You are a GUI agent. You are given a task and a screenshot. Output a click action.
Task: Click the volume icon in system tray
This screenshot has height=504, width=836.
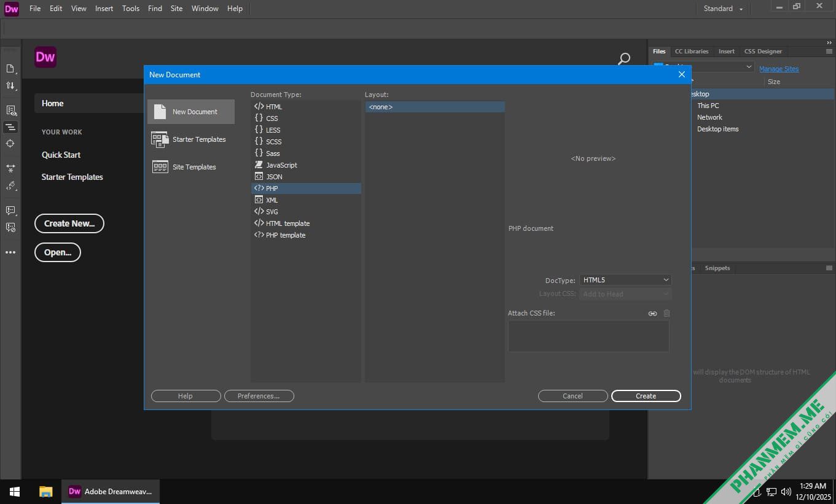click(786, 492)
